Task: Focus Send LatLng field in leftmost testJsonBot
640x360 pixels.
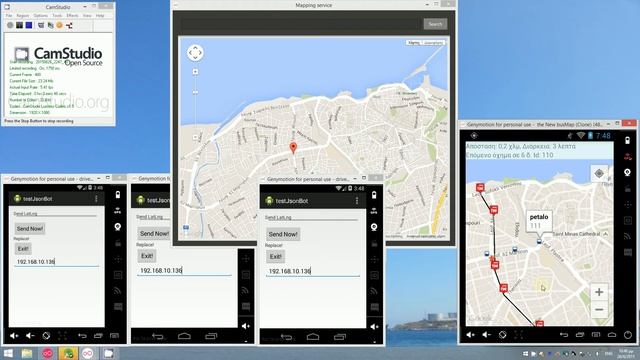Action: 55,213
